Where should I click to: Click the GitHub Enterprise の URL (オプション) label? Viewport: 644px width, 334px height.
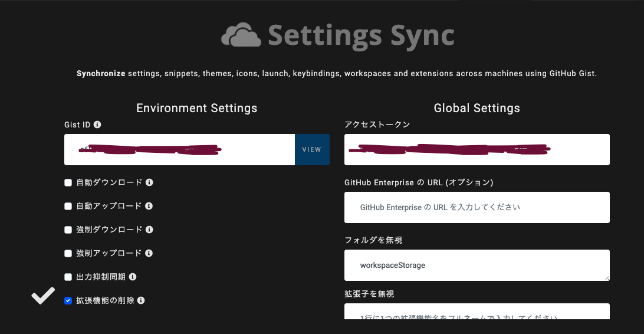[x=419, y=182]
